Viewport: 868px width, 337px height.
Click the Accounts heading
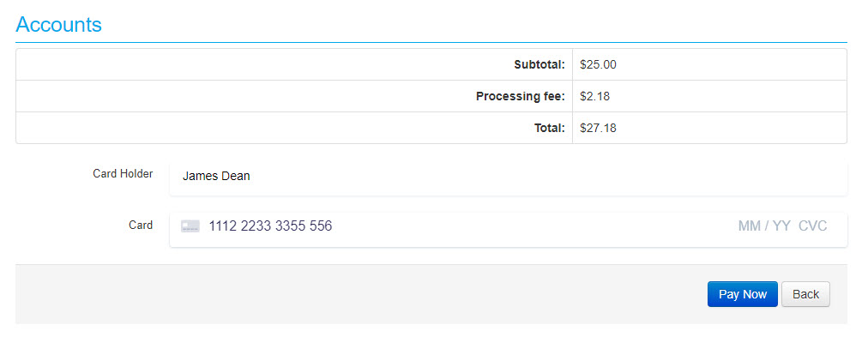58,24
